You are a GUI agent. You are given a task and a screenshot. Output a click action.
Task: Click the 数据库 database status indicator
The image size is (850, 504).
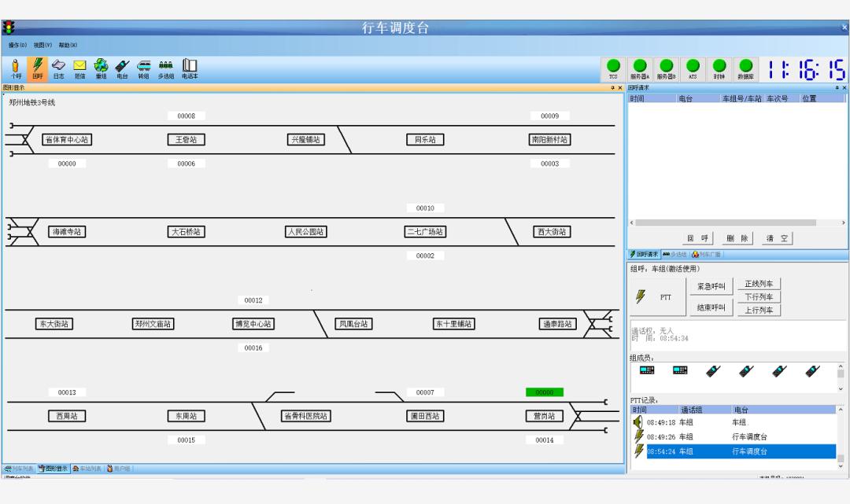(x=745, y=68)
